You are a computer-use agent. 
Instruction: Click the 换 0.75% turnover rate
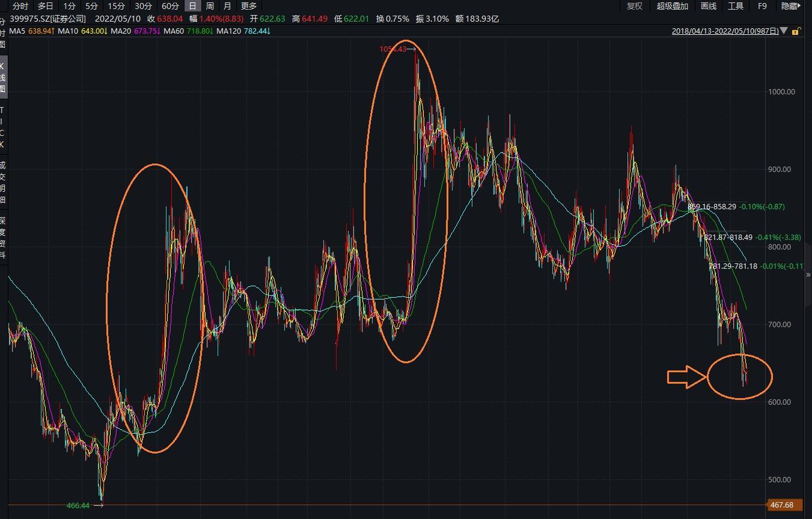[x=392, y=19]
